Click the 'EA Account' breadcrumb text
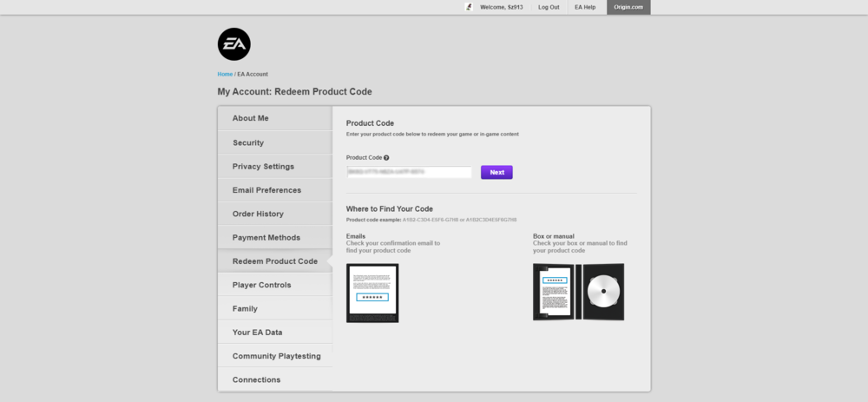This screenshot has width=868, height=402. 253,74
